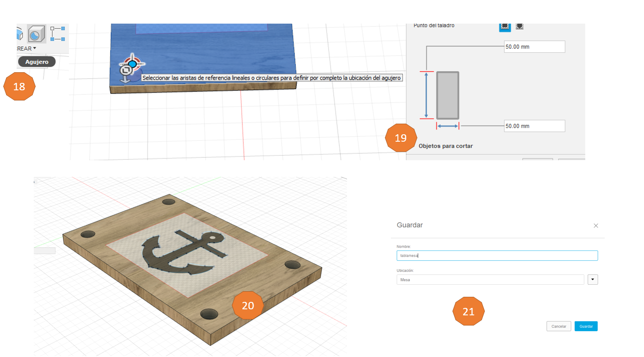Open the Ubicación location dropdown arrow
This screenshot has width=644, height=357.
593,280
